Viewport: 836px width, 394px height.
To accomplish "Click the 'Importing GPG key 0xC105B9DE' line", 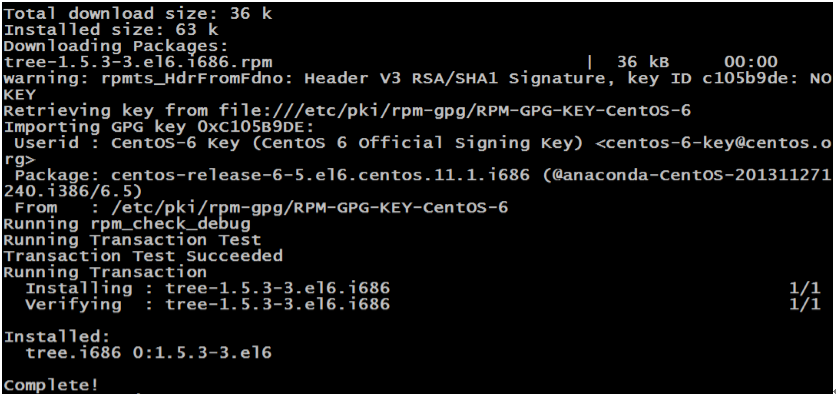I will click(x=160, y=127).
